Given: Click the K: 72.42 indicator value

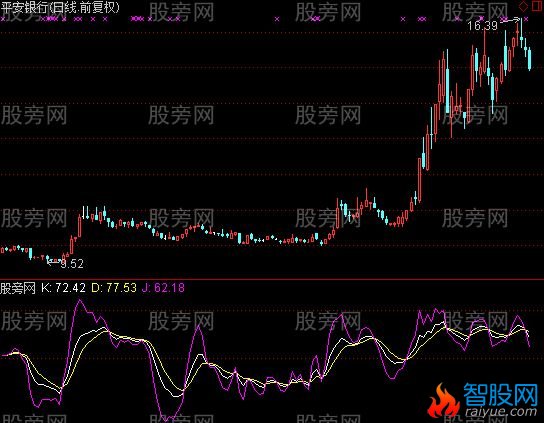Looking at the screenshot, I should 63,288.
